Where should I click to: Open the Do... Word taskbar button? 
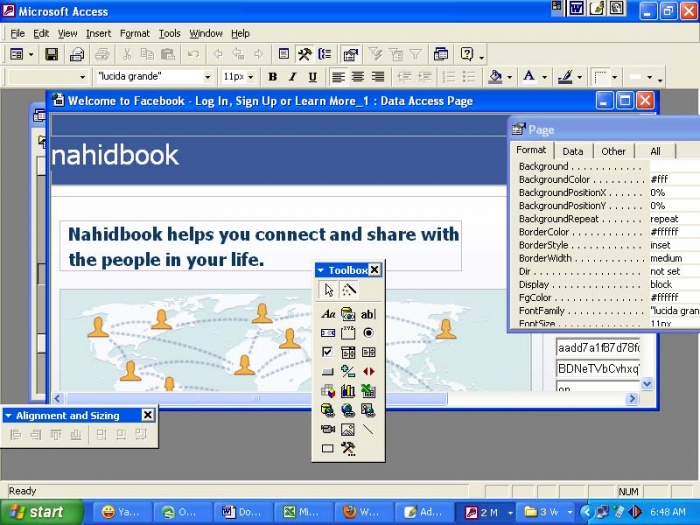[x=242, y=512]
